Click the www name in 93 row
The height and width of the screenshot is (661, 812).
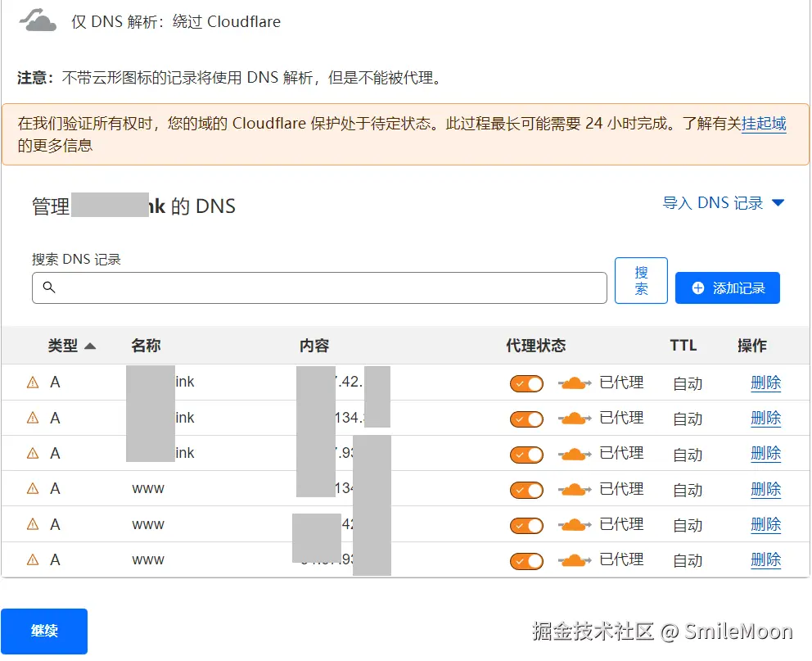coord(148,559)
